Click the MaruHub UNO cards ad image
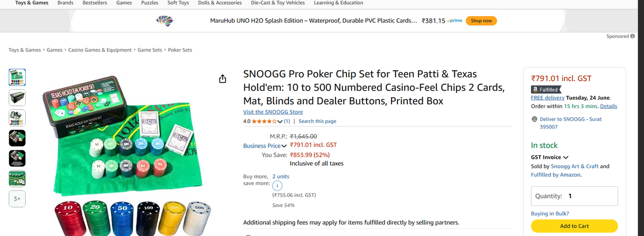644x236 pixels. [x=165, y=20]
